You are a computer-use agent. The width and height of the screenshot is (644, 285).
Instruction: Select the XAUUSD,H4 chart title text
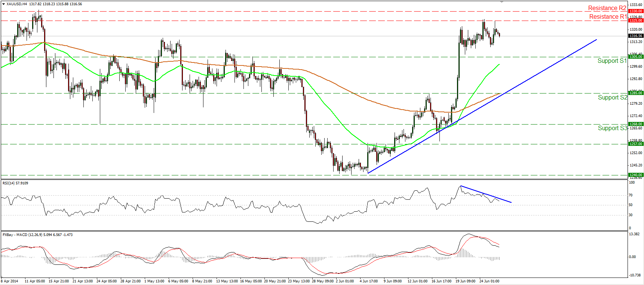(17, 4)
